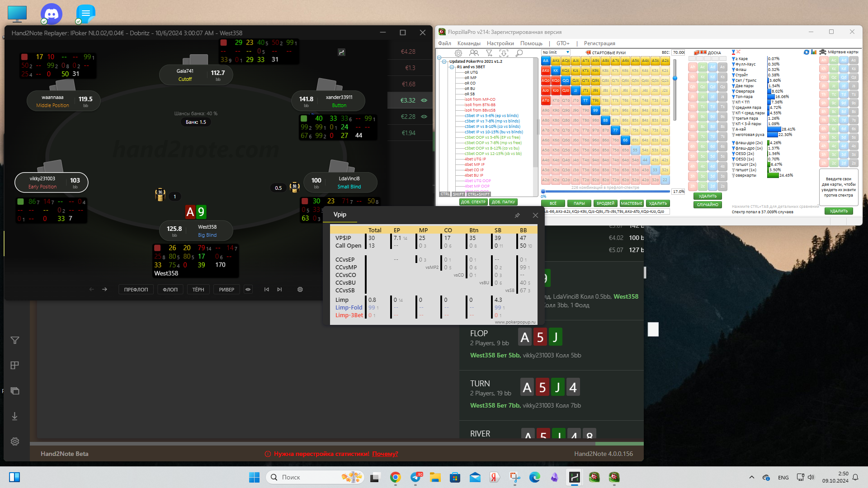868x488 pixels.
Task: Open replayer settings gear icon
Action: pyautogui.click(x=300, y=290)
